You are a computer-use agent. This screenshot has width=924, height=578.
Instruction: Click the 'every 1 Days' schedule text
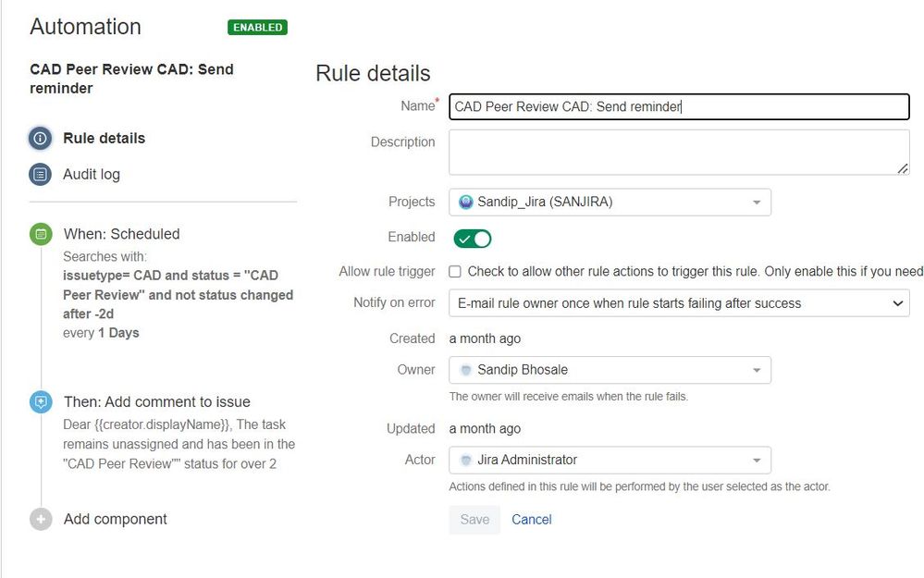point(101,333)
